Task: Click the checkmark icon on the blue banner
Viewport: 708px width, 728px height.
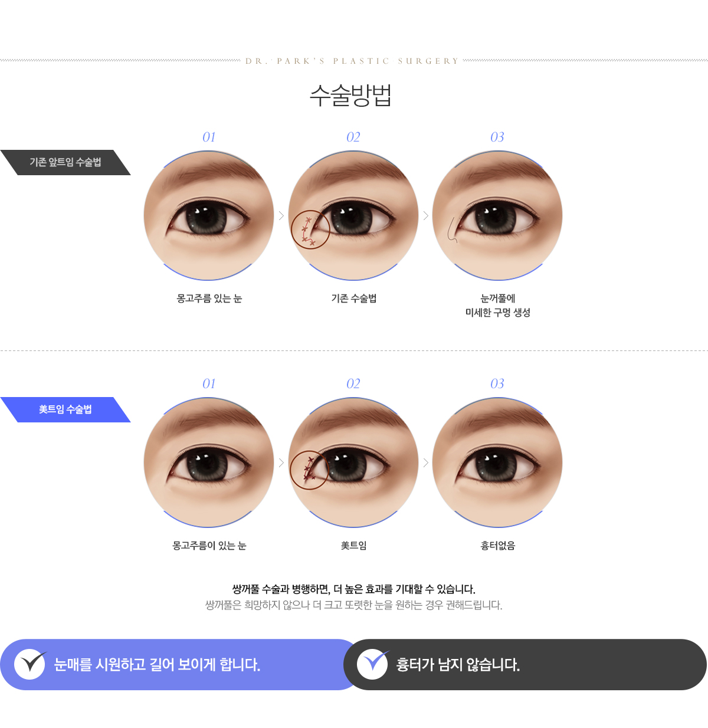Action: [x=31, y=664]
